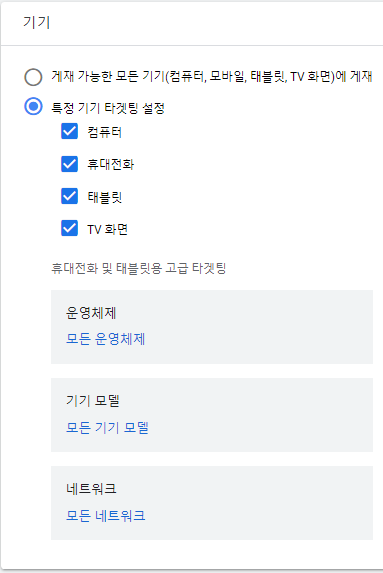Select the radio for all eligible devices

pyautogui.click(x=33, y=77)
